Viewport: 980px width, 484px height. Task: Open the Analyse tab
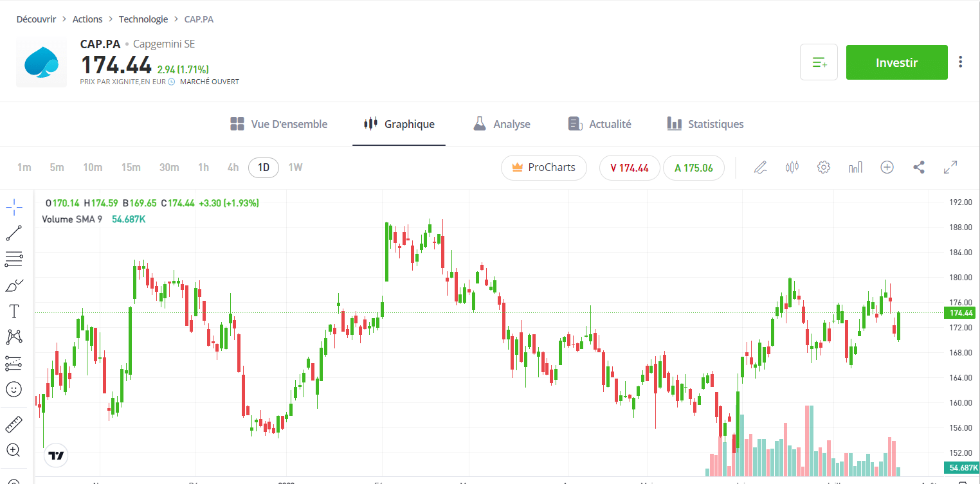click(502, 124)
